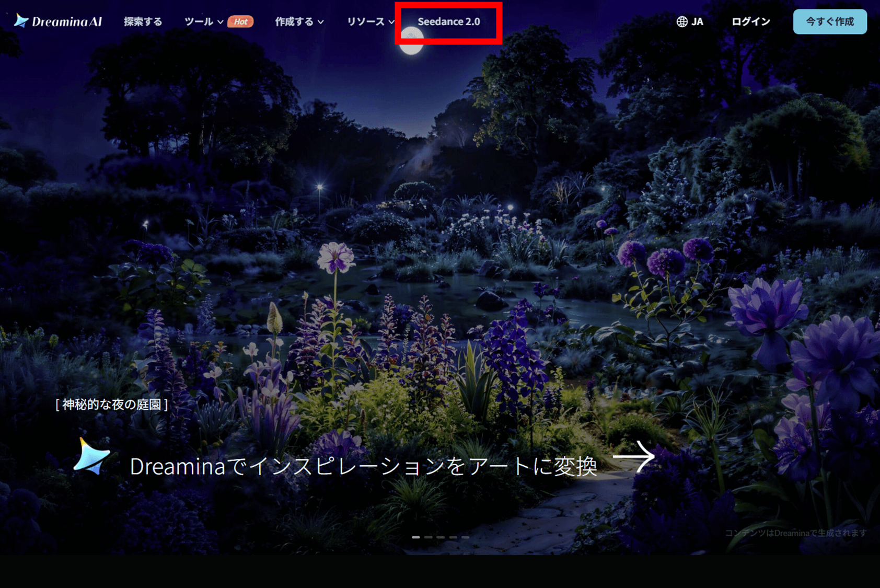Image resolution: width=880 pixels, height=588 pixels.
Task: Select the first carousel slide indicator
Action: [x=415, y=537]
